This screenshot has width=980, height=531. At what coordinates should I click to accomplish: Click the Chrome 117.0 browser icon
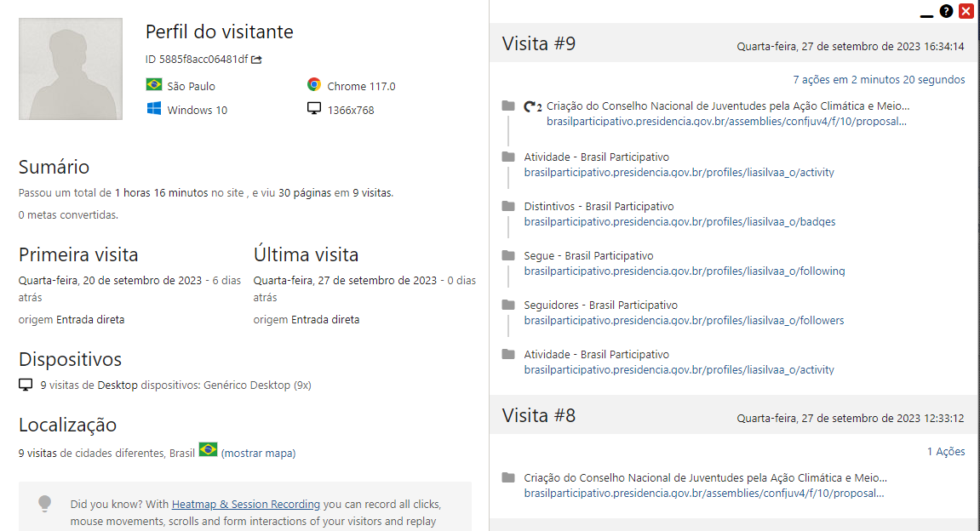pyautogui.click(x=314, y=85)
